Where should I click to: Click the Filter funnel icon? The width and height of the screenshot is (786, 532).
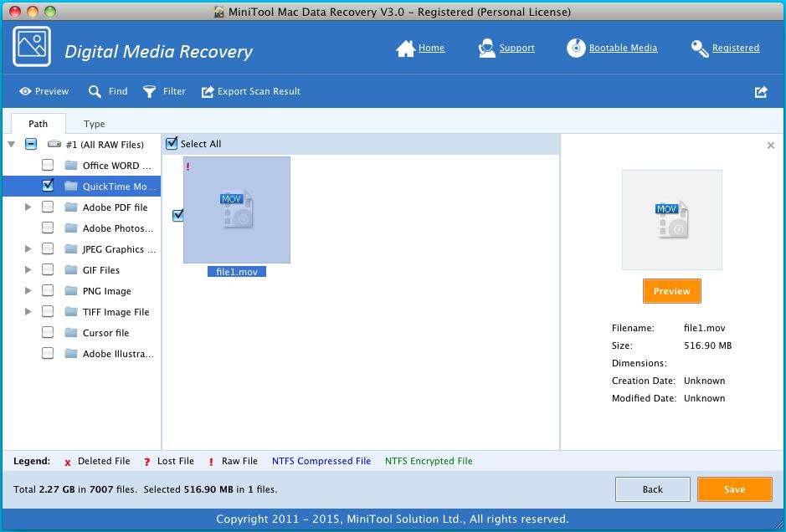(149, 91)
